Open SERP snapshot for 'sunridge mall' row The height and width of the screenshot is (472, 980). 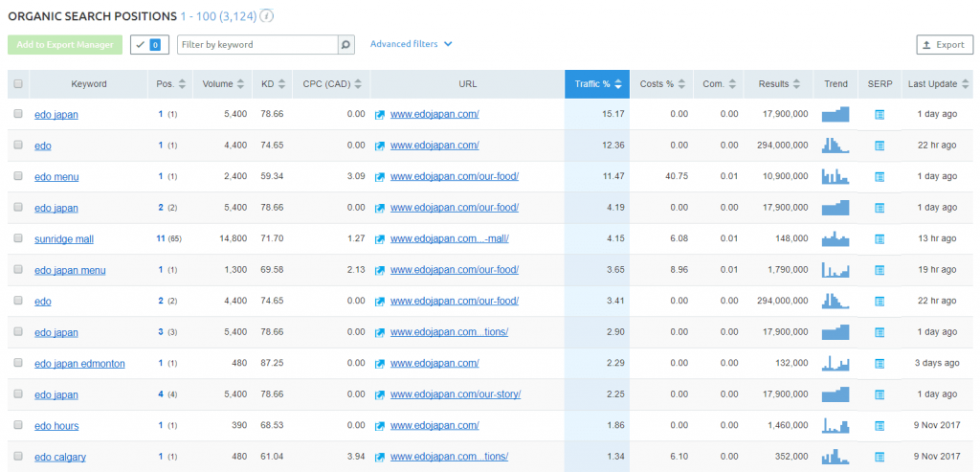pyautogui.click(x=880, y=239)
